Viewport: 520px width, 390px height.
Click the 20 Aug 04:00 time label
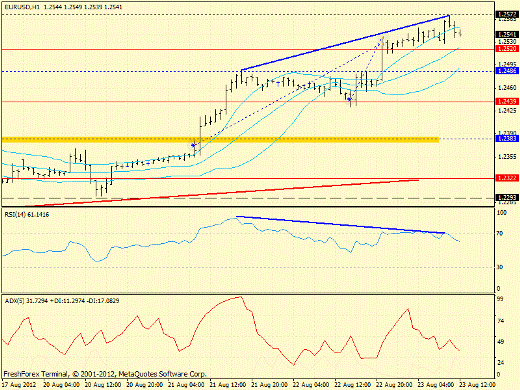pyautogui.click(x=61, y=385)
